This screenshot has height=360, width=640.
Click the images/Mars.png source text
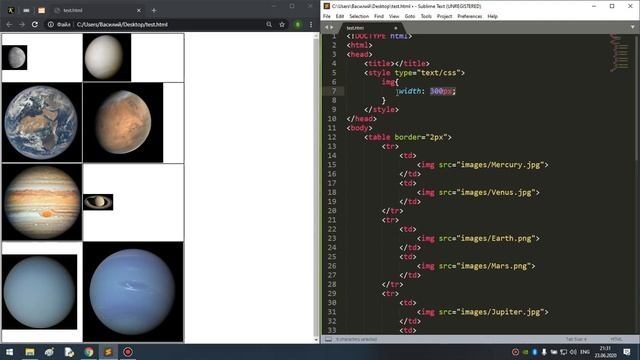click(x=494, y=266)
